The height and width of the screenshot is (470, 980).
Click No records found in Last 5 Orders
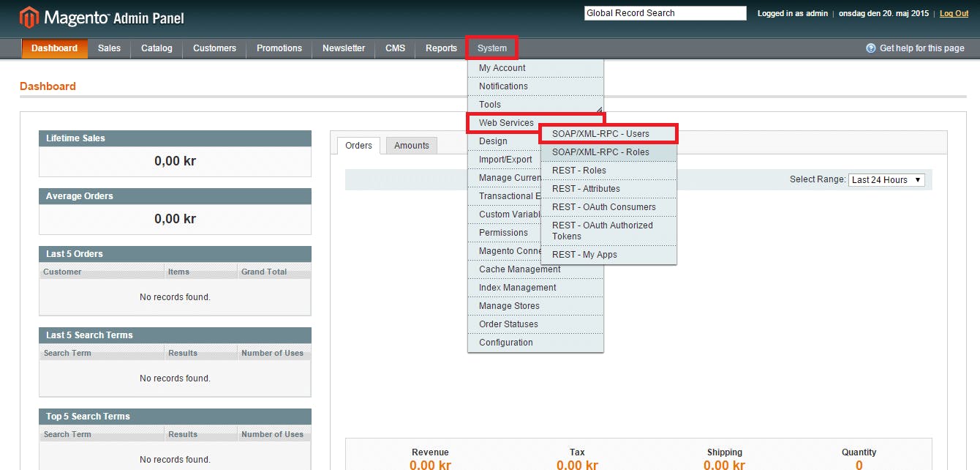click(175, 297)
